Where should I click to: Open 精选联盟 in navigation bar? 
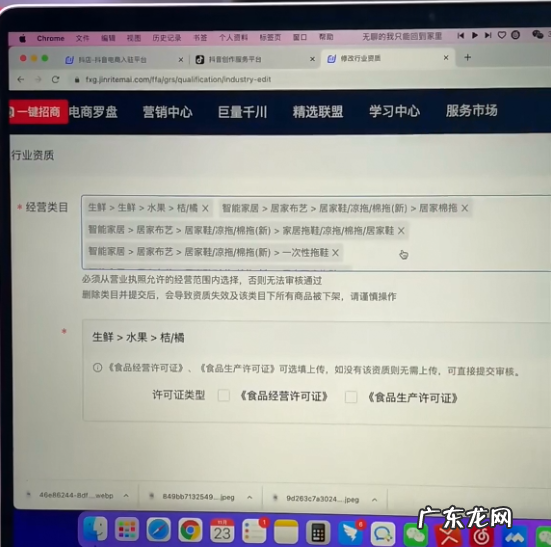pyautogui.click(x=318, y=111)
